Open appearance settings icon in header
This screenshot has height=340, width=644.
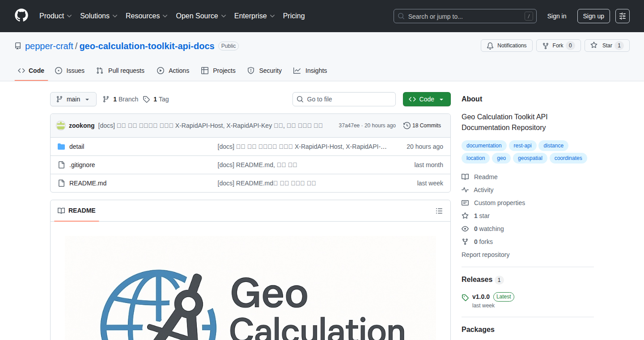(623, 16)
